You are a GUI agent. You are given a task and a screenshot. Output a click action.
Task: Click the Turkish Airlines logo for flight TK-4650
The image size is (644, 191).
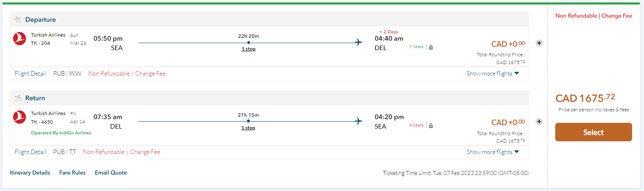(x=19, y=117)
